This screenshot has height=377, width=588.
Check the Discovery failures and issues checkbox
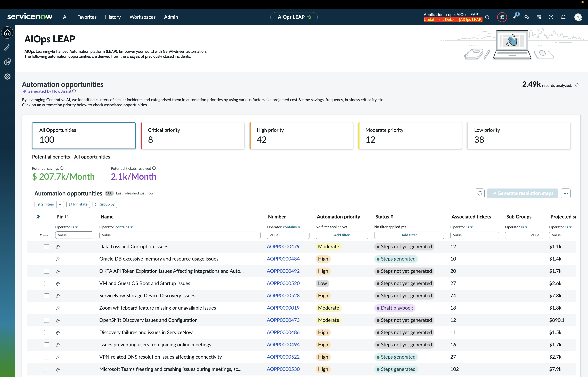pyautogui.click(x=47, y=332)
